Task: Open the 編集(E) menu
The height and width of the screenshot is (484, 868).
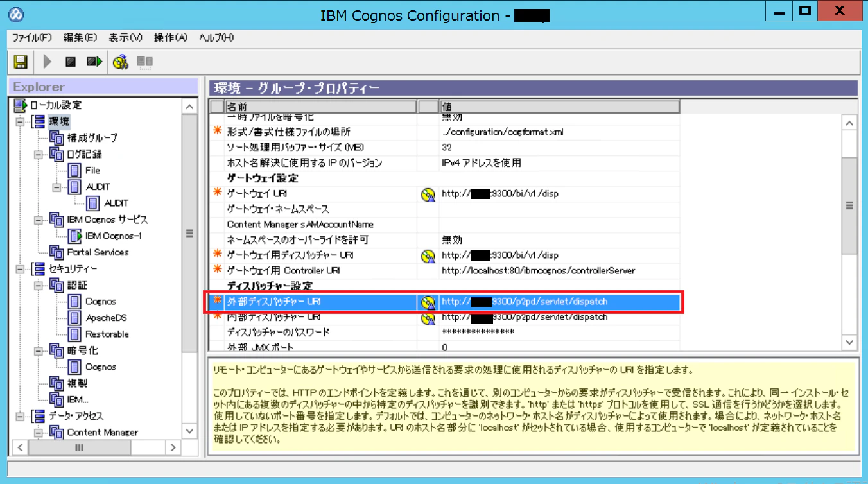Action: click(80, 38)
